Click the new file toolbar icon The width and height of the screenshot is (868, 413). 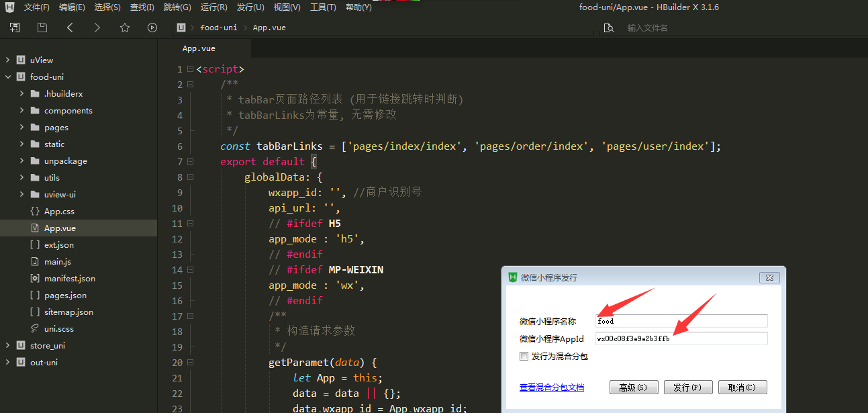pos(15,28)
